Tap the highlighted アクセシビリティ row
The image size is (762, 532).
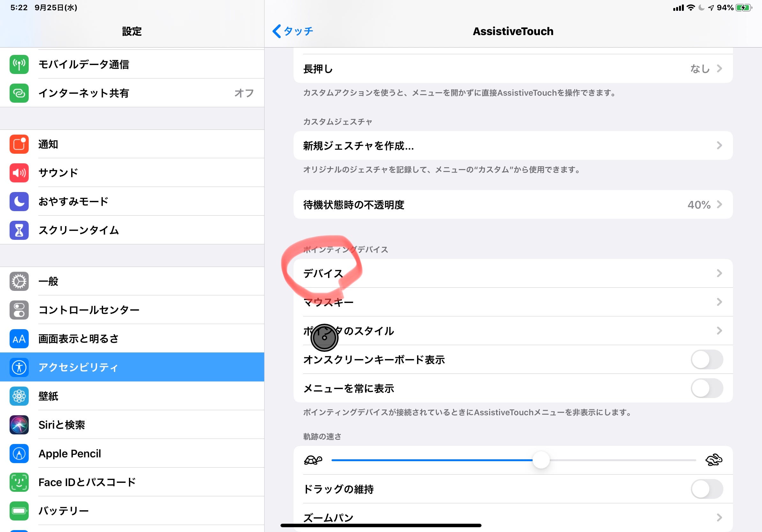coord(132,367)
